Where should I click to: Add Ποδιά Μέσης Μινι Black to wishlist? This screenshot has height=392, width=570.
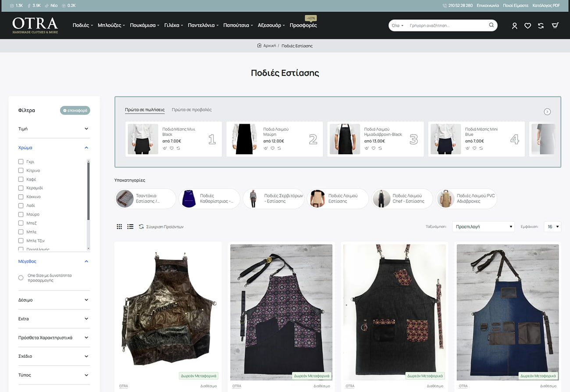(x=171, y=148)
